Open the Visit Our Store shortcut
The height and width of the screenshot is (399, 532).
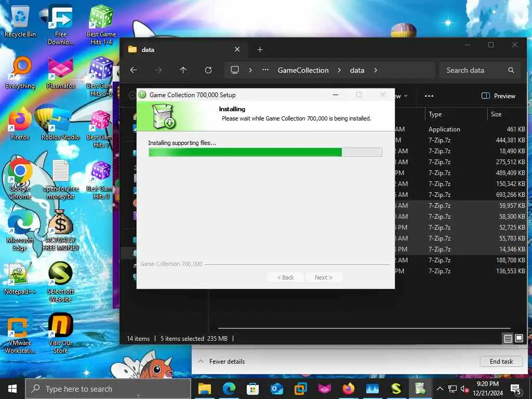(60, 333)
